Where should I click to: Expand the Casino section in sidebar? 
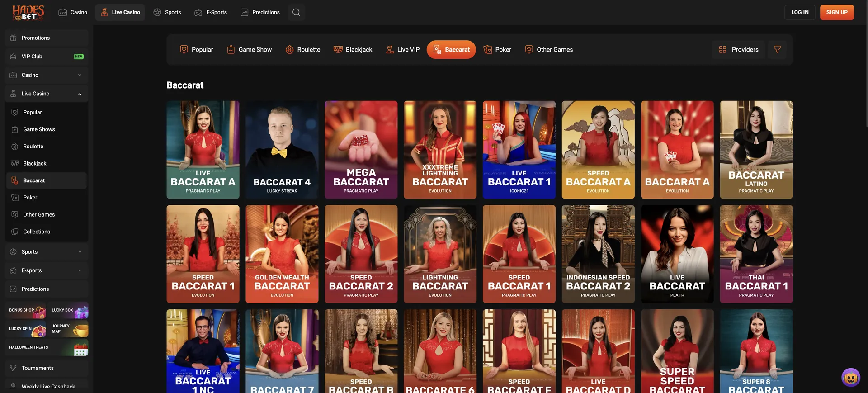(47, 75)
